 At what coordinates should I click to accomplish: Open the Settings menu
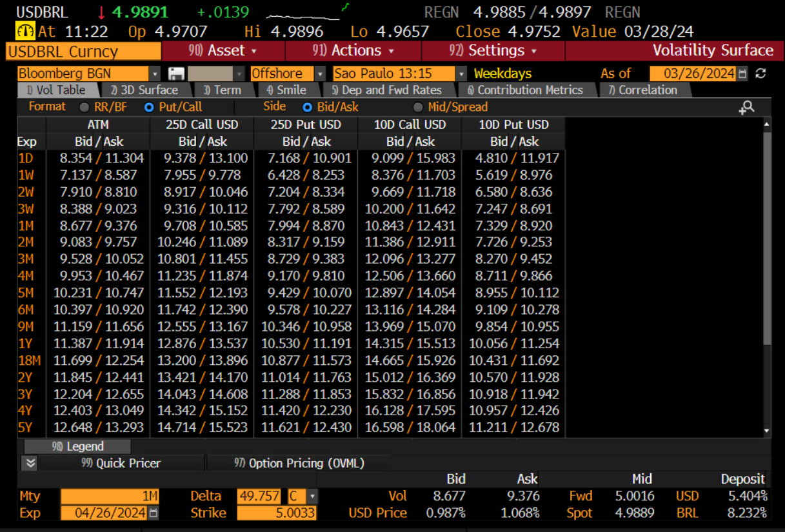tap(493, 51)
